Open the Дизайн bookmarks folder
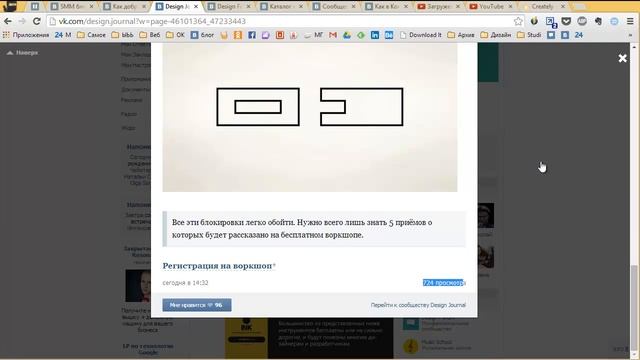 coord(496,35)
